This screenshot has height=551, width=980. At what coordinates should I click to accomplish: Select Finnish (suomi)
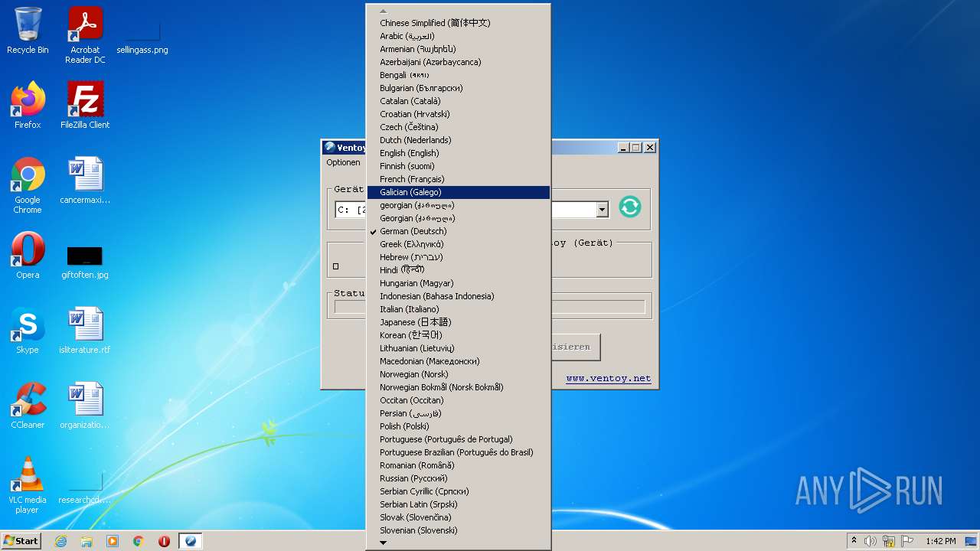[x=459, y=166]
